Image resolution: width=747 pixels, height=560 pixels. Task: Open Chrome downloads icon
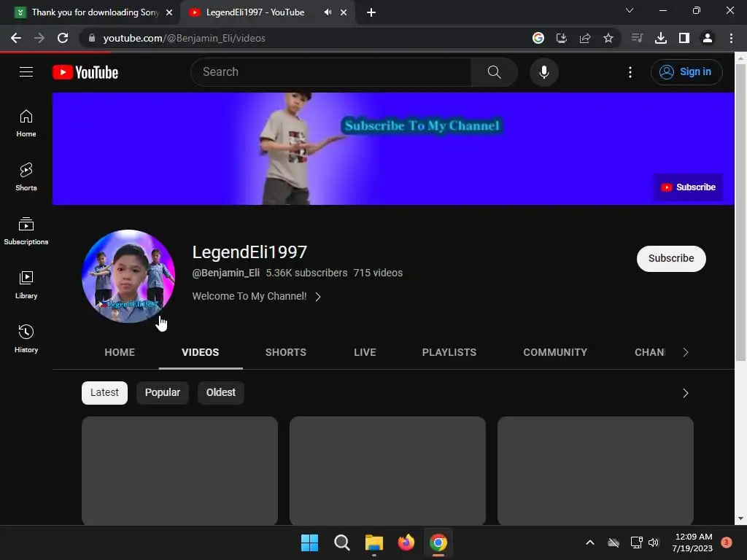pyautogui.click(x=660, y=38)
